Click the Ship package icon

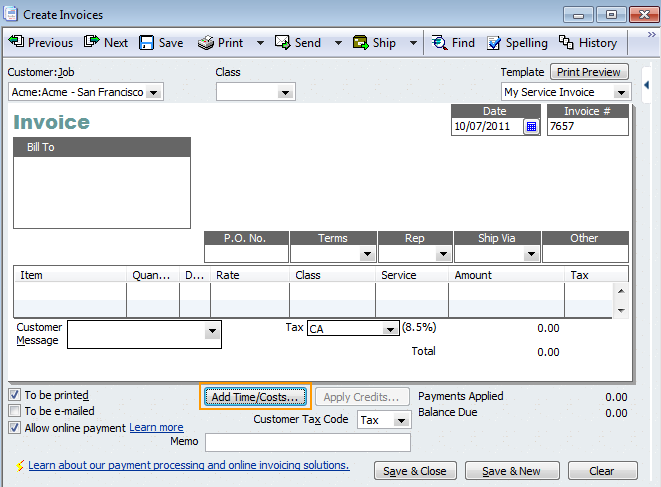point(360,43)
